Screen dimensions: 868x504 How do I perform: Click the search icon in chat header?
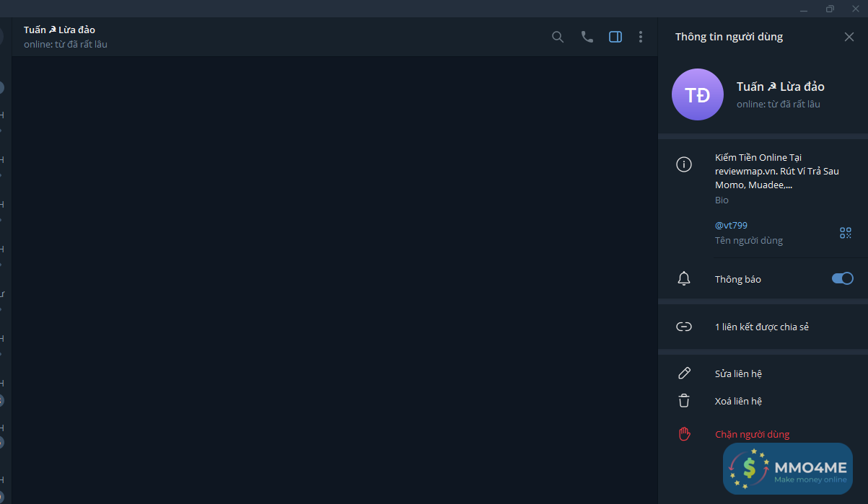click(x=558, y=37)
